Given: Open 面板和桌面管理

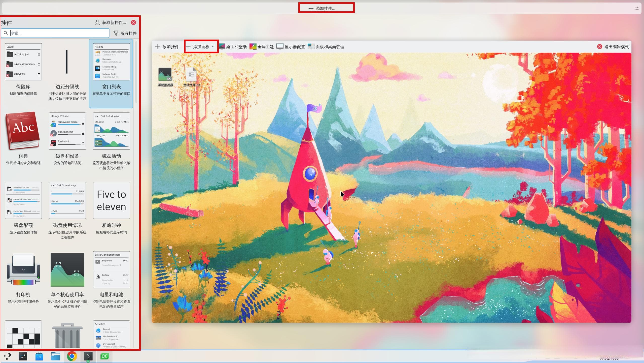Looking at the screenshot, I should [x=326, y=47].
